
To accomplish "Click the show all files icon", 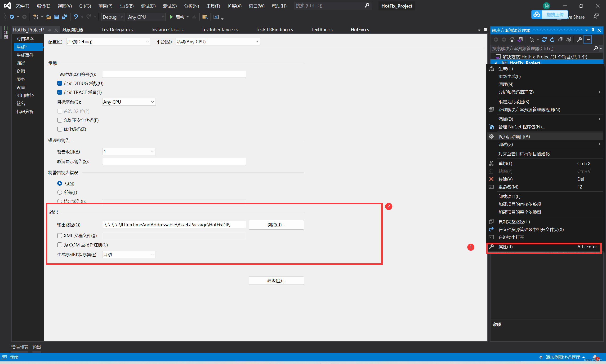I will [568, 39].
